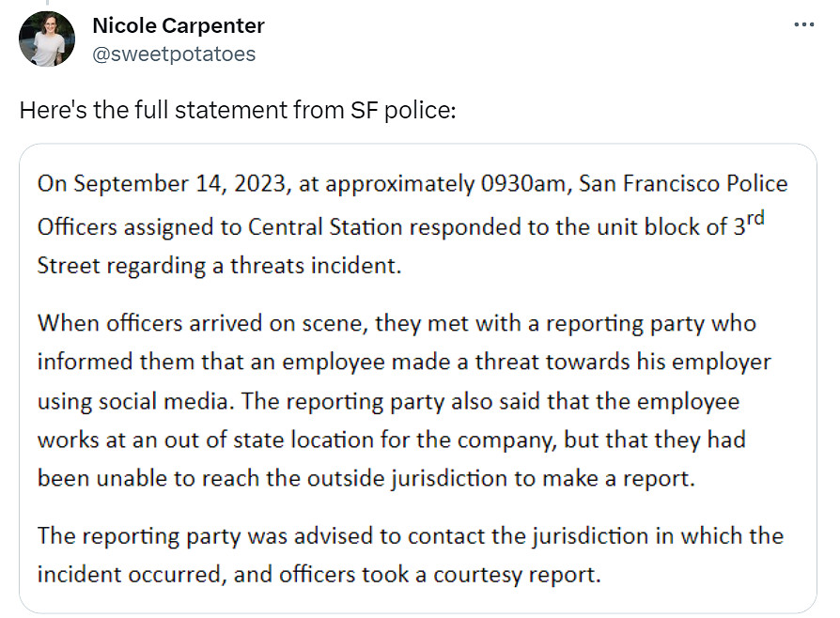Screen dimensions: 840x618
Task: Click the statement paragraph mentioning September 14
Action: (413, 221)
